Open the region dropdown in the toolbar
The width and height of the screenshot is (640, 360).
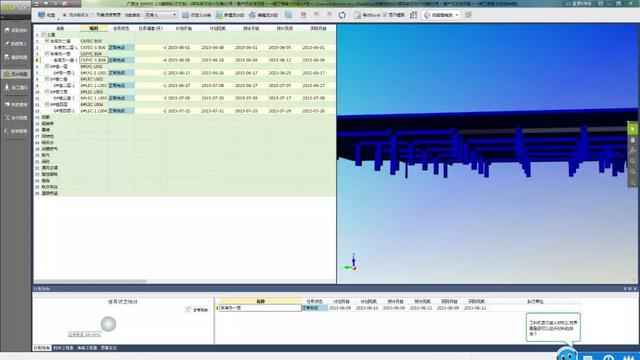point(162,15)
